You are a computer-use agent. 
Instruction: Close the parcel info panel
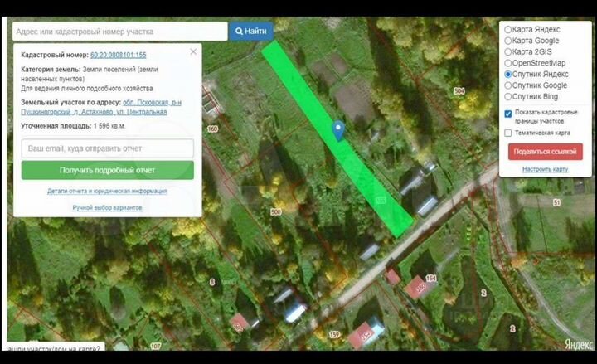click(193, 51)
